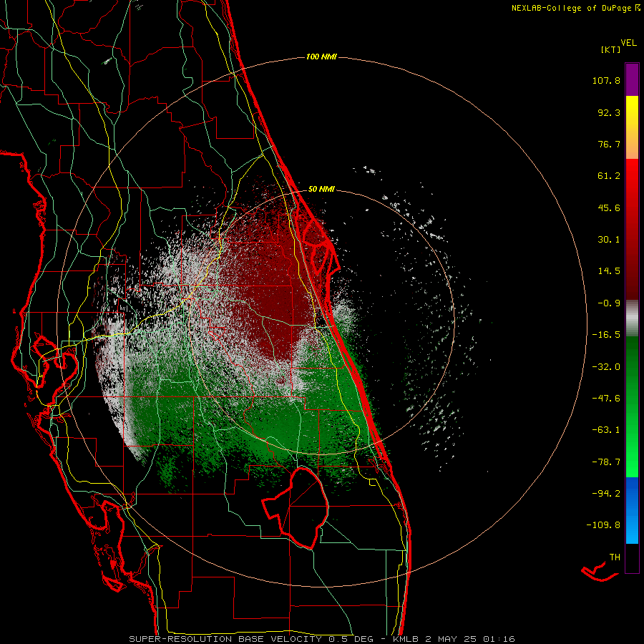
Task: Click the -0.9 legend value
Action: click(x=609, y=303)
